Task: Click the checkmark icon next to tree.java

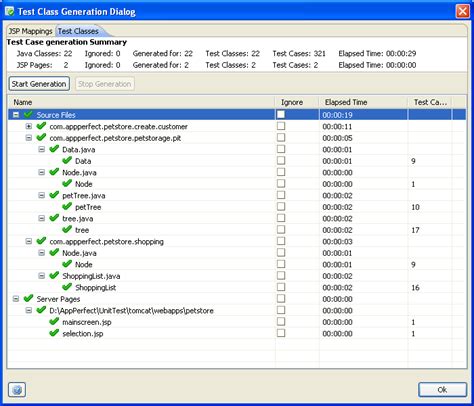Action: tap(54, 218)
